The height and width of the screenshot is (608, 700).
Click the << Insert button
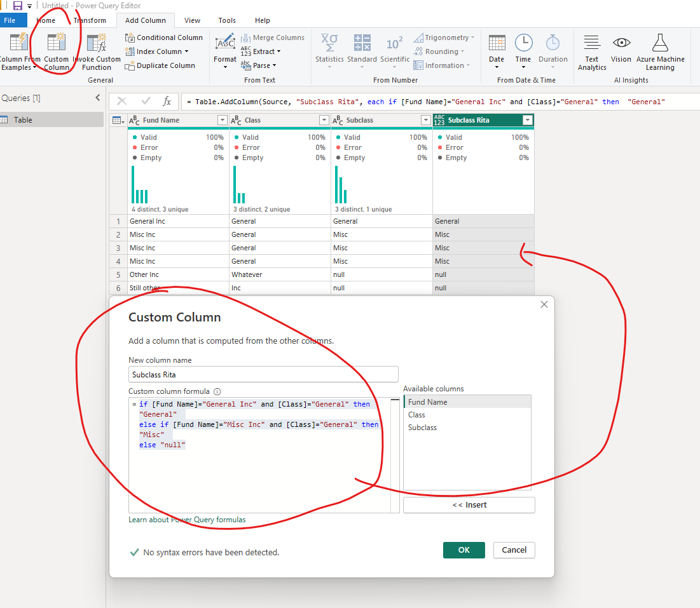pos(469,505)
